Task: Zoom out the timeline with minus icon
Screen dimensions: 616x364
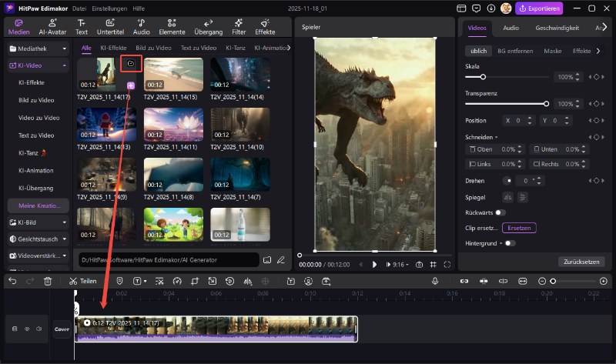Action: 542,281
